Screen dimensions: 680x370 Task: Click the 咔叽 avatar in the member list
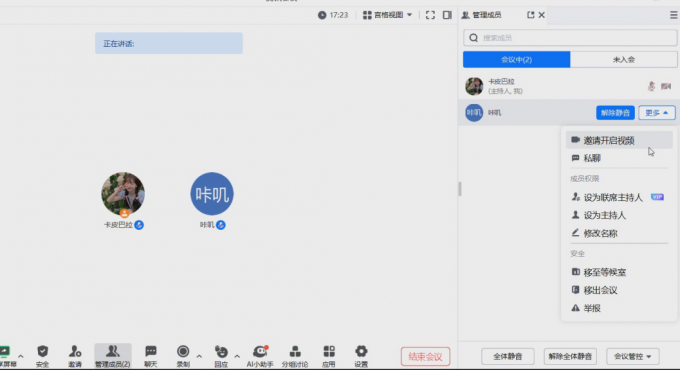coord(474,113)
